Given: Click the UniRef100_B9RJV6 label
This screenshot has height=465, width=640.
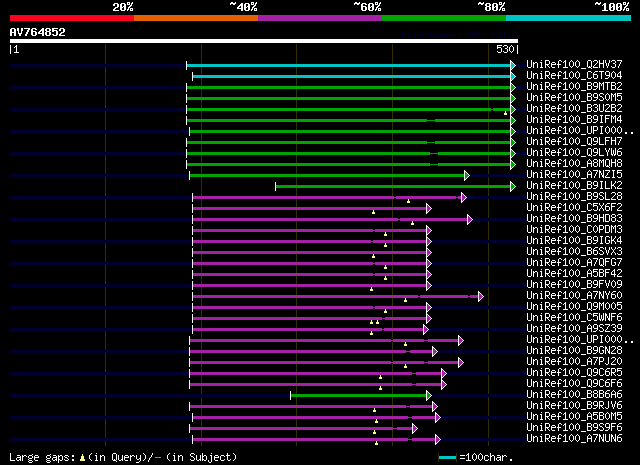Looking at the screenshot, I should coord(574,406).
